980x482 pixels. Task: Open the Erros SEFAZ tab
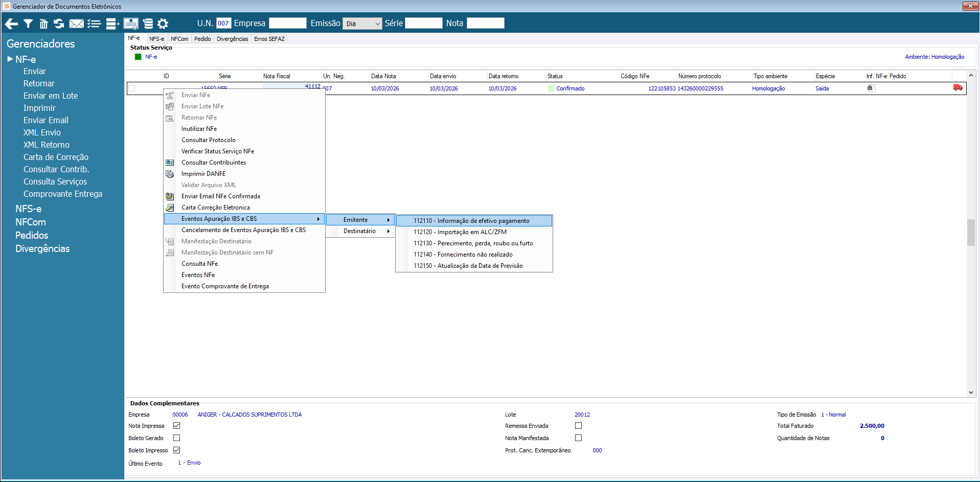click(x=269, y=39)
